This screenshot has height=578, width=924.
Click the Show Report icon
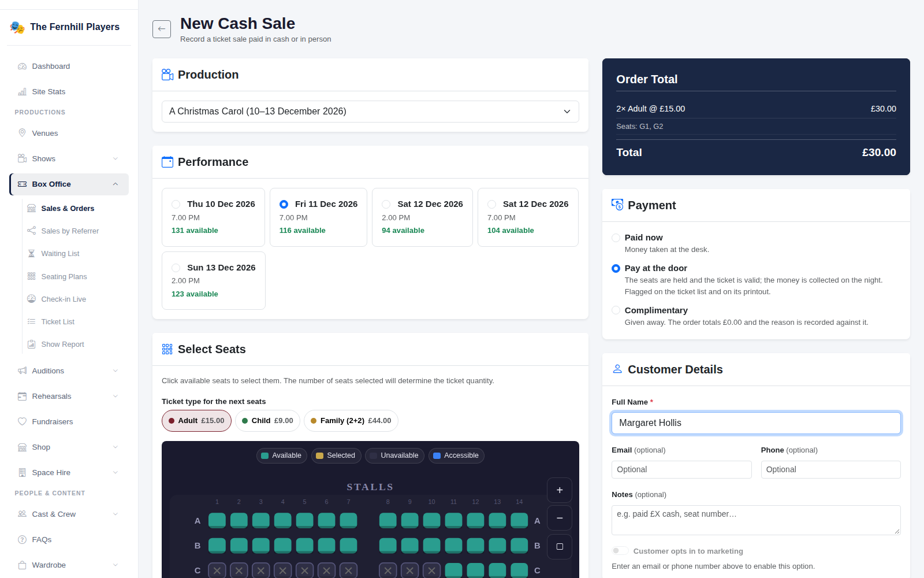pos(32,344)
